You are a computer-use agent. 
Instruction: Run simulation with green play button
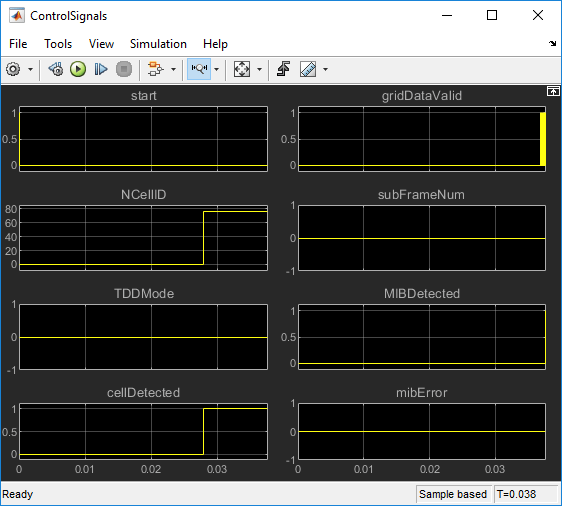coord(78,69)
